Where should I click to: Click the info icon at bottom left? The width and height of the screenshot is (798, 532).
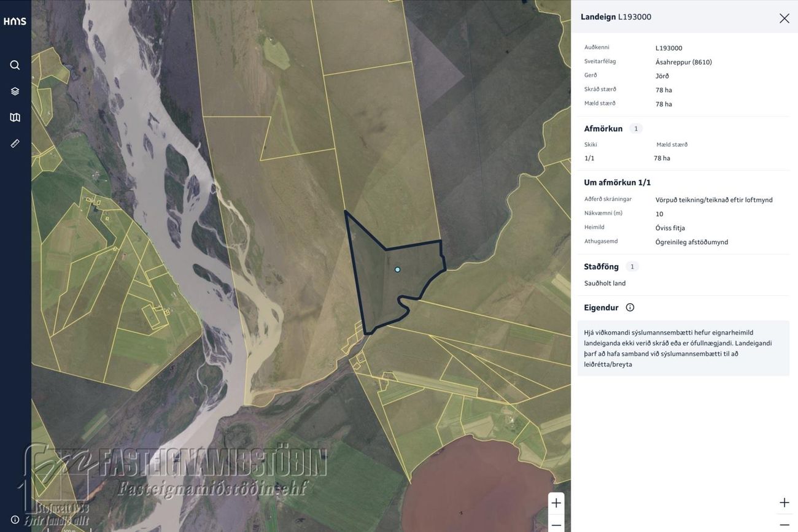[x=15, y=520]
